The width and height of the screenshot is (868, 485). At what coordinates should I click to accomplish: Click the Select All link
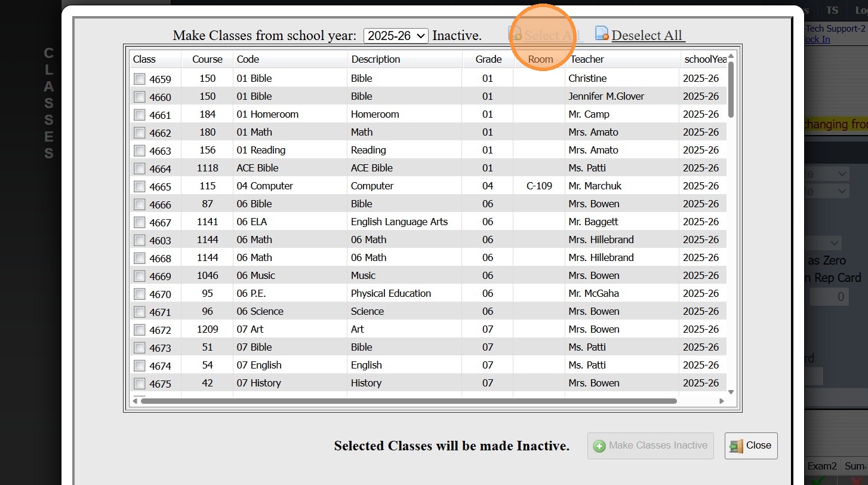coord(551,35)
